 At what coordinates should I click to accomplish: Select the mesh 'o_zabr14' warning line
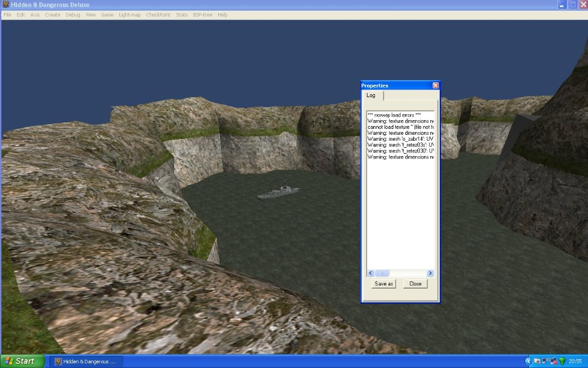pos(400,139)
